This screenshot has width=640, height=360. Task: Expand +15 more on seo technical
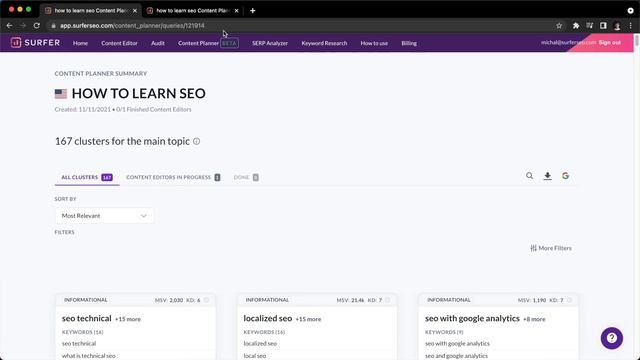point(128,319)
